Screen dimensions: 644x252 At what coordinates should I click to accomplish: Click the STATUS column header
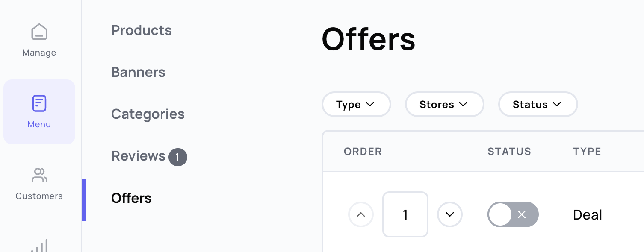[x=509, y=152]
